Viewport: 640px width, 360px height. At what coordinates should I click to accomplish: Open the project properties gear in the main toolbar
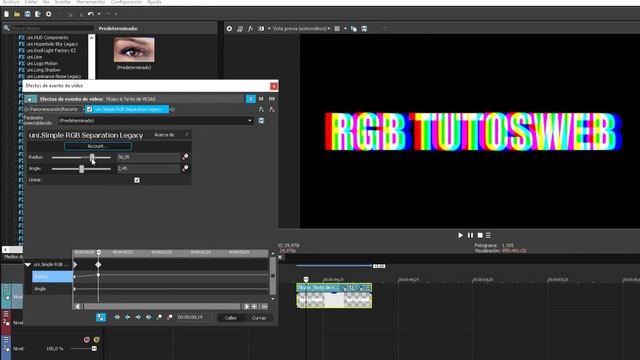point(49,14)
